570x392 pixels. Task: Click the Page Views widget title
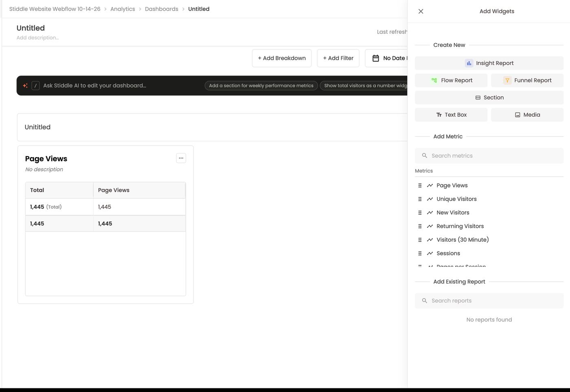[x=46, y=159]
